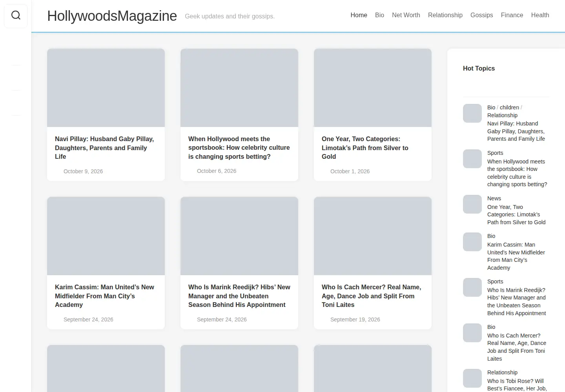
Task: Click the children category link
Action: 509,107
